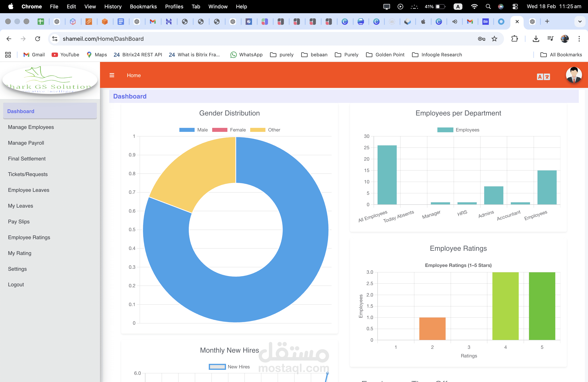Toggle the Male legend in Gender Distribution
This screenshot has height=382, width=588.
point(194,130)
